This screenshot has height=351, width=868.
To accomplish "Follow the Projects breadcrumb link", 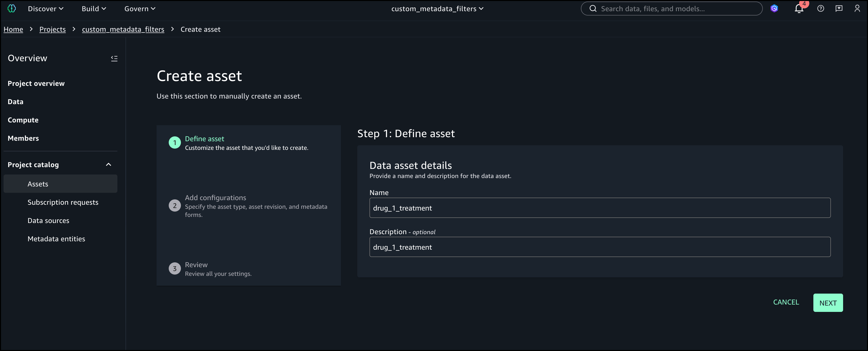I will point(53,29).
